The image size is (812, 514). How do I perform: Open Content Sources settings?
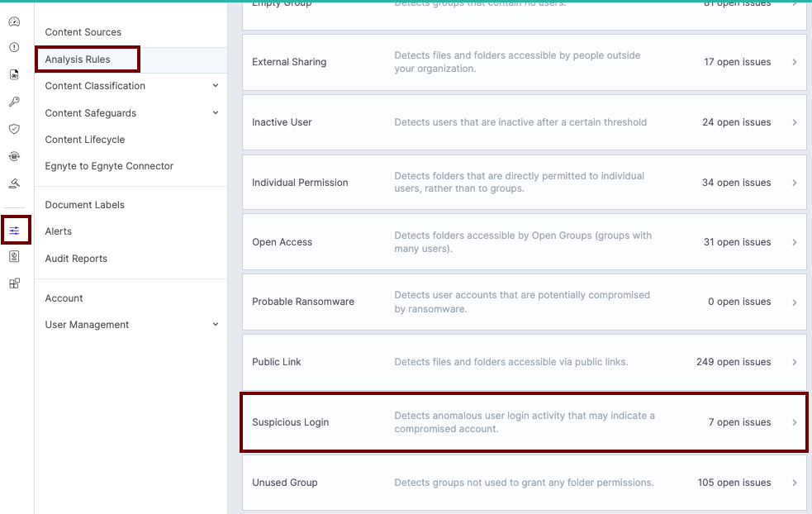pos(83,32)
